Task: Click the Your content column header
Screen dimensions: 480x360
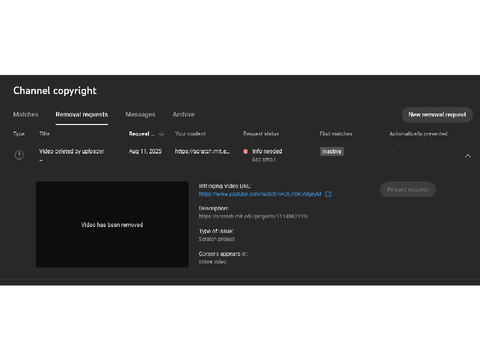Action: (x=190, y=134)
